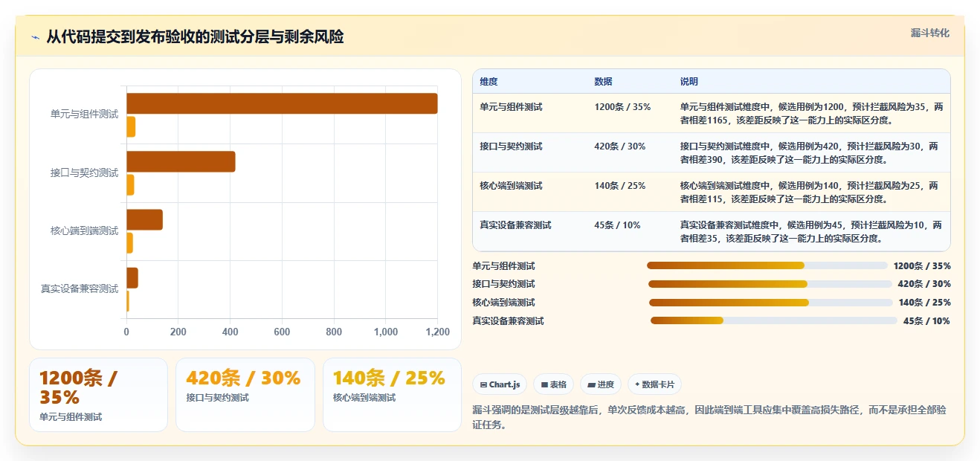The width and height of the screenshot is (980, 461).
Task: Select the 表格 tag chip
Action: (x=553, y=384)
